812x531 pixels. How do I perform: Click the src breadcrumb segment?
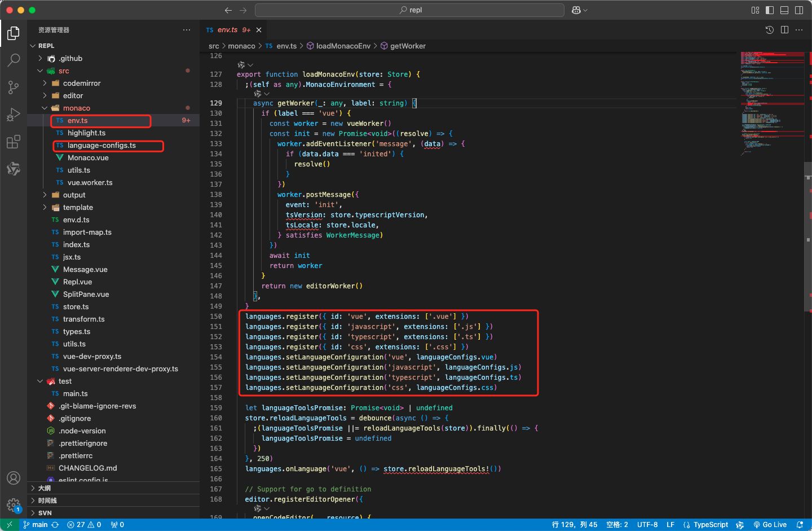[214, 46]
